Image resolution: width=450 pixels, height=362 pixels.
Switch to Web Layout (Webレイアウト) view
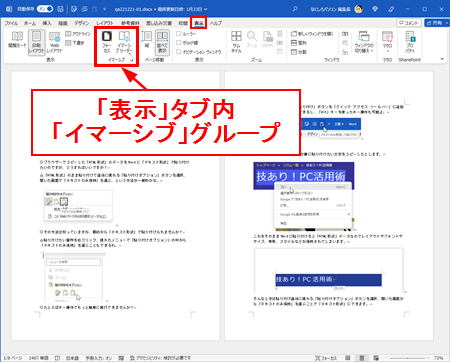coord(54,42)
